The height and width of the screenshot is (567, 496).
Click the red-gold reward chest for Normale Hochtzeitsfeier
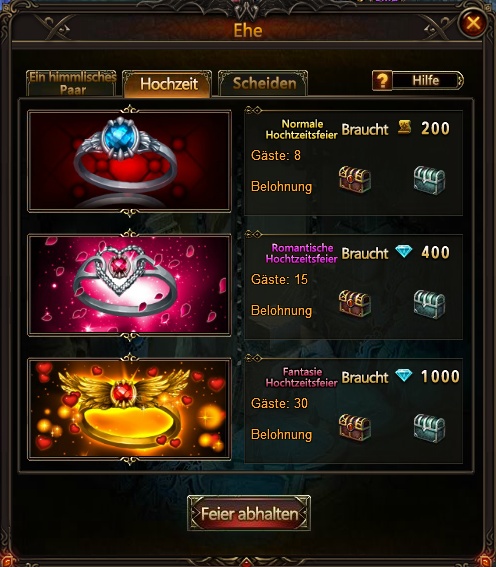pos(355,179)
